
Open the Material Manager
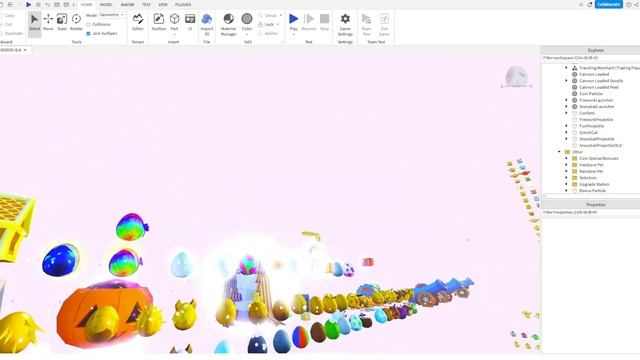(x=229, y=24)
